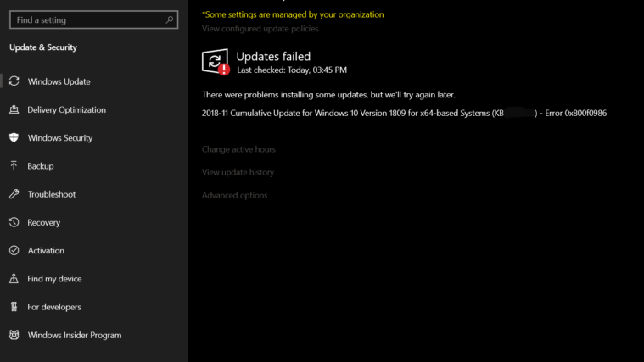
Task: Select Backup in the sidebar
Action: pos(41,166)
